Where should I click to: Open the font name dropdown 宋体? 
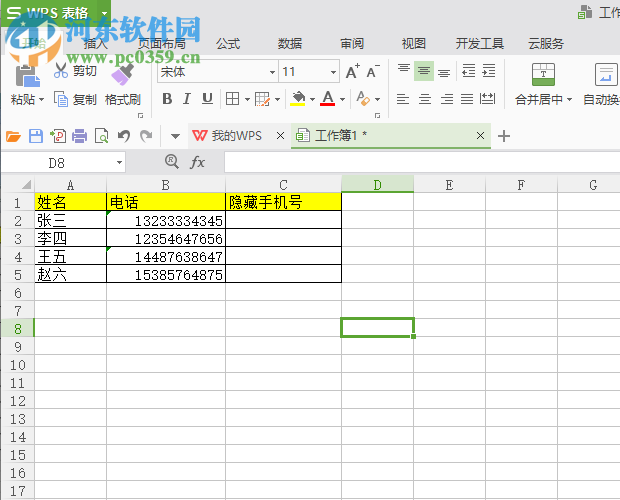272,72
